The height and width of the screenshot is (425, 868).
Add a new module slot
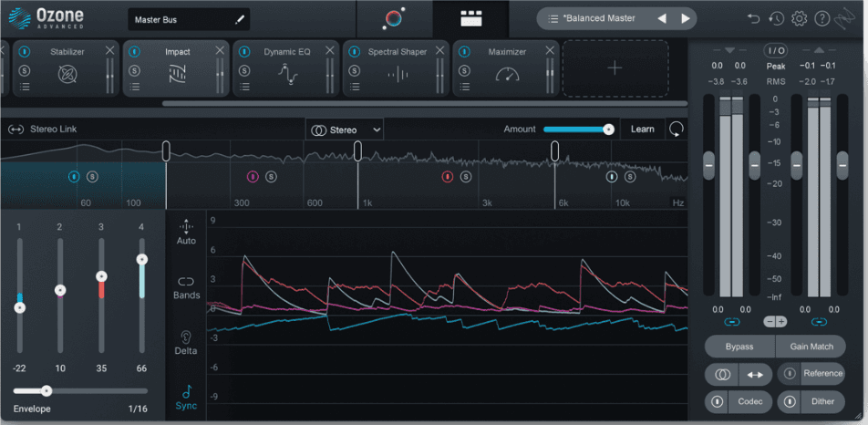[x=615, y=68]
